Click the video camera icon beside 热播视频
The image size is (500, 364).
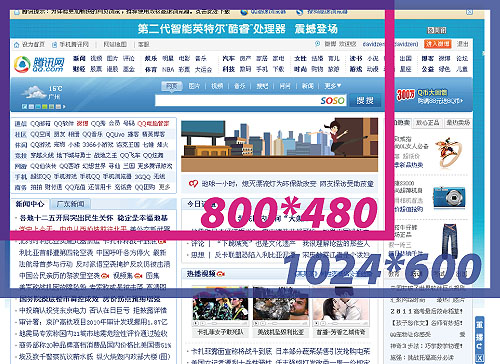pos(221,274)
